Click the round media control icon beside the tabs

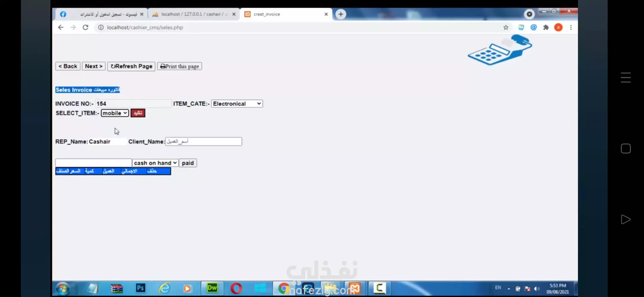tap(529, 14)
